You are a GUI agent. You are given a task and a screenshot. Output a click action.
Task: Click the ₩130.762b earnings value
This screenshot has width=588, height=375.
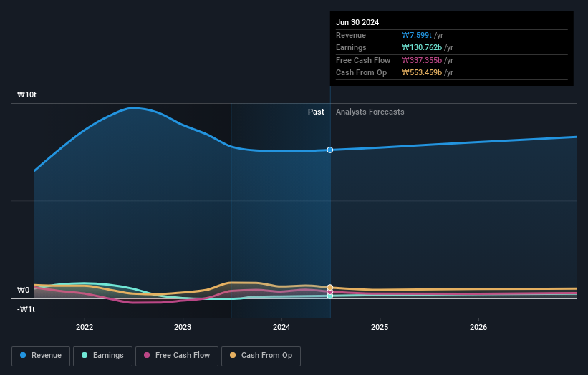point(422,47)
